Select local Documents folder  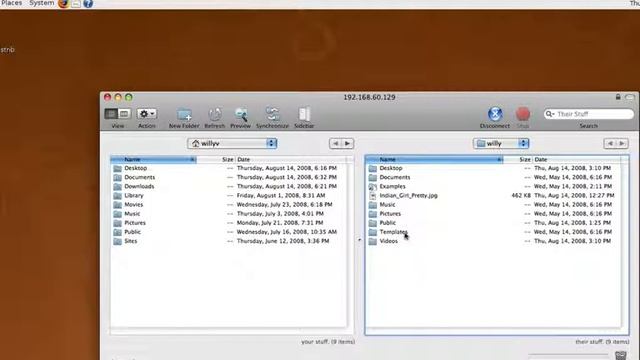(x=140, y=177)
